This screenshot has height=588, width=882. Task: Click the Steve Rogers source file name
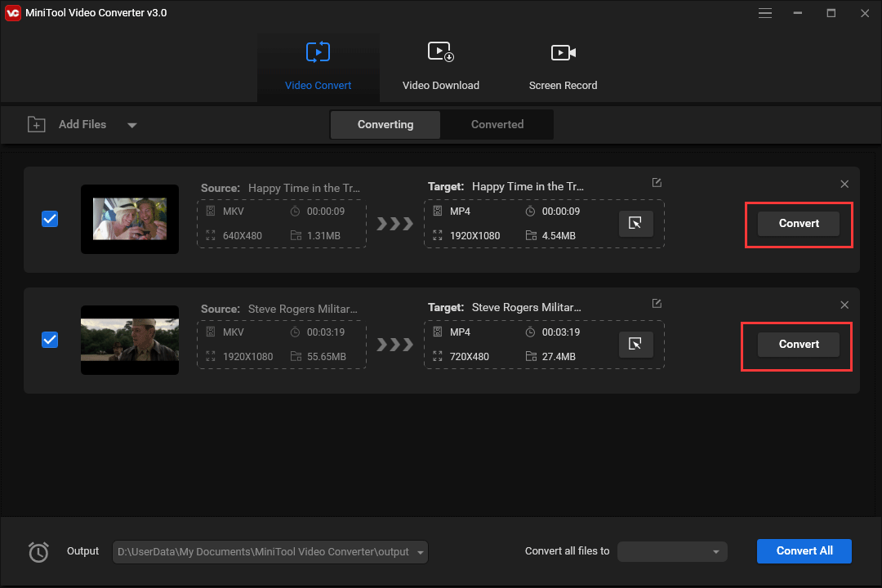[303, 309]
